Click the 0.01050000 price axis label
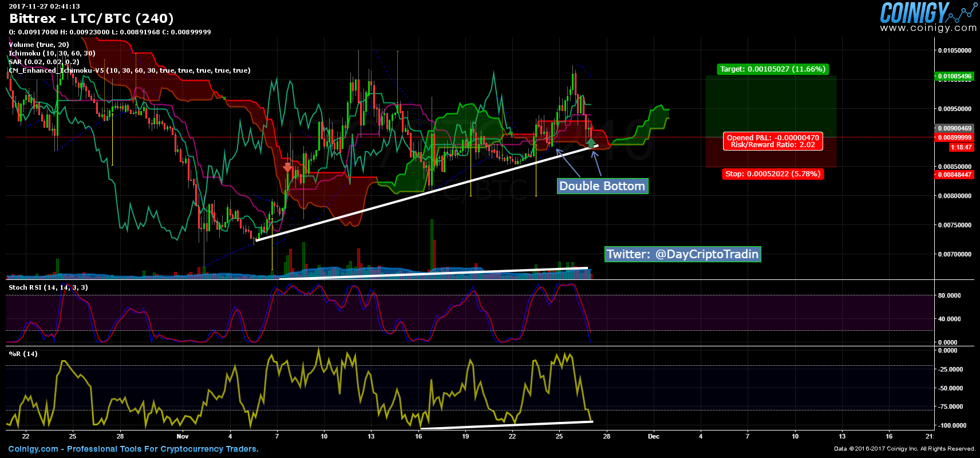Image resolution: width=980 pixels, height=458 pixels. [x=955, y=50]
